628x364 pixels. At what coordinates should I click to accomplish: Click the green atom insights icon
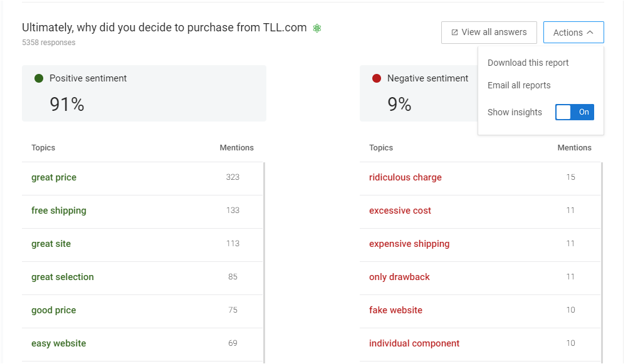tap(317, 28)
